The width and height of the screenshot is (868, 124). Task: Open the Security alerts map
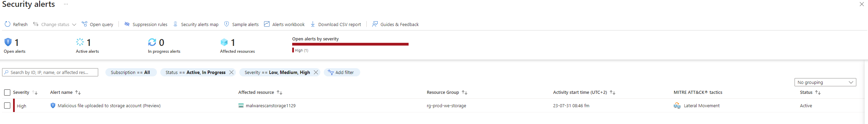pyautogui.click(x=196, y=24)
